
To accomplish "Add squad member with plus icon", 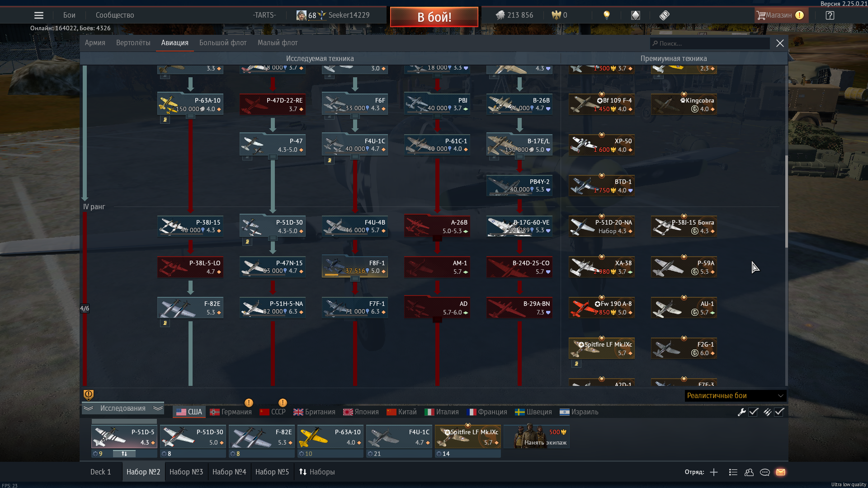I will tap(714, 472).
